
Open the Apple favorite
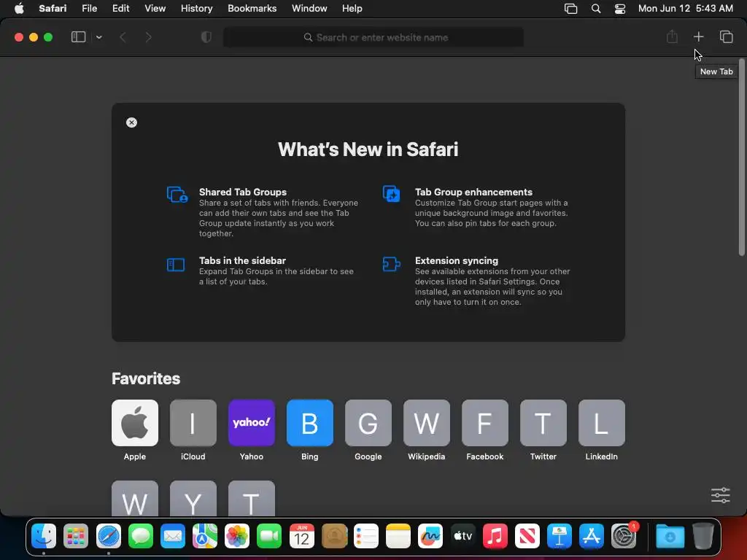click(x=135, y=423)
